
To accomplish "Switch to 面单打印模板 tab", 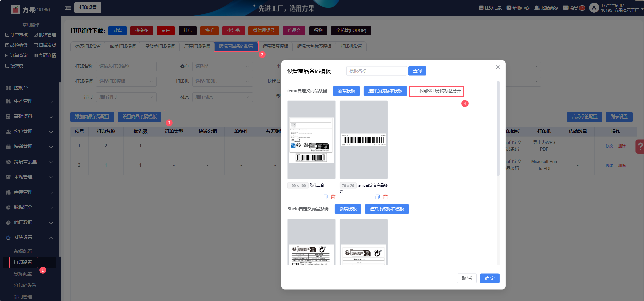I will [x=123, y=46].
